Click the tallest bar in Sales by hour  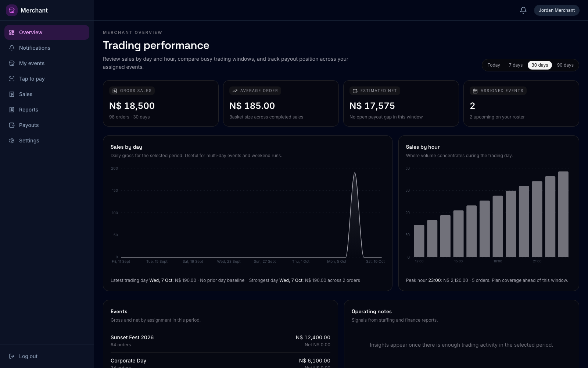[x=563, y=214]
